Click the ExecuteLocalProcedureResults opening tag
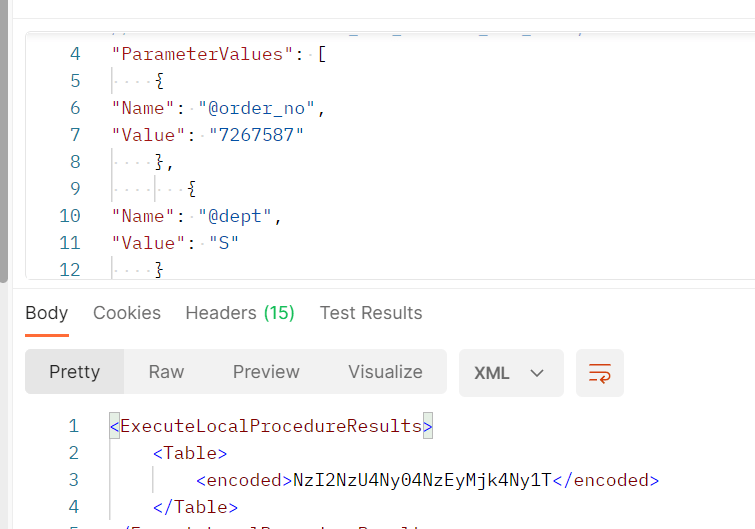The height and width of the screenshot is (529, 755). (271, 426)
